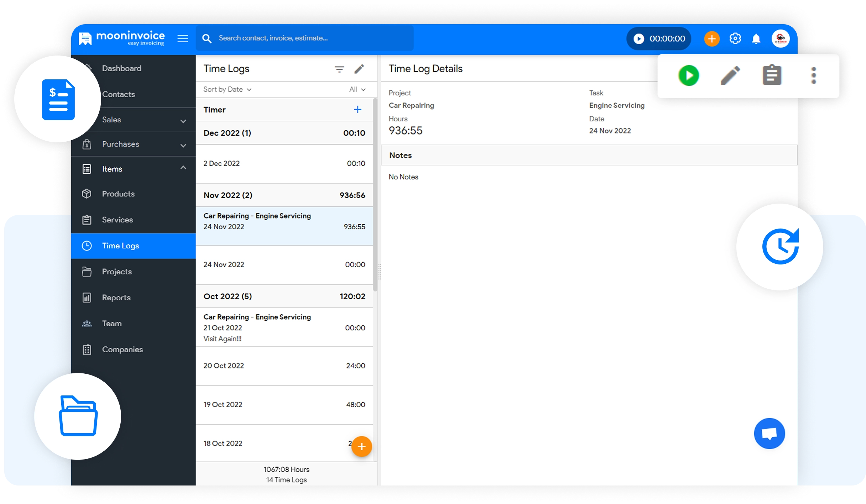Open the chat support bubble button
This screenshot has width=866, height=504.
coord(769,434)
